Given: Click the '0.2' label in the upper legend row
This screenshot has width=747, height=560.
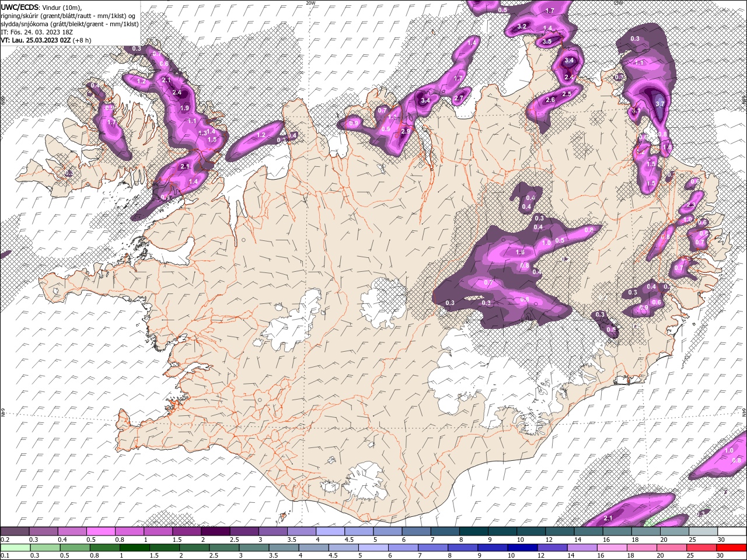Looking at the screenshot, I should [4, 540].
